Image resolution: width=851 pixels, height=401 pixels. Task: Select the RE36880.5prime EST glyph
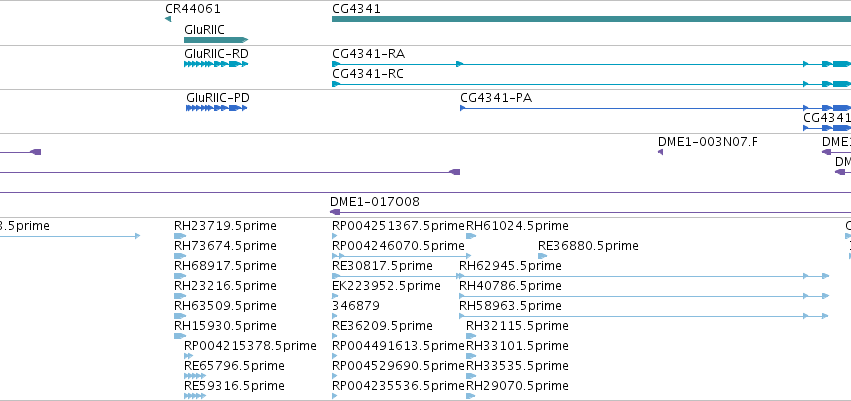pos(542,256)
